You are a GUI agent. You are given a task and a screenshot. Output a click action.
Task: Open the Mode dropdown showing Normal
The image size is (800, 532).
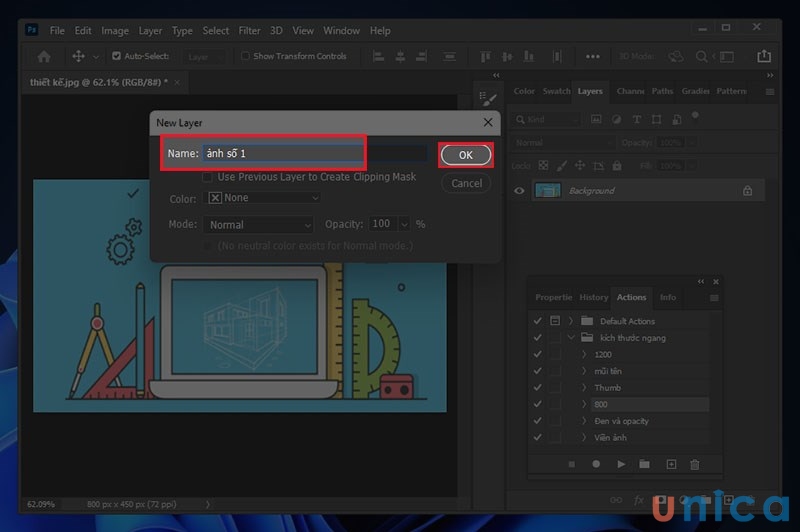point(261,225)
